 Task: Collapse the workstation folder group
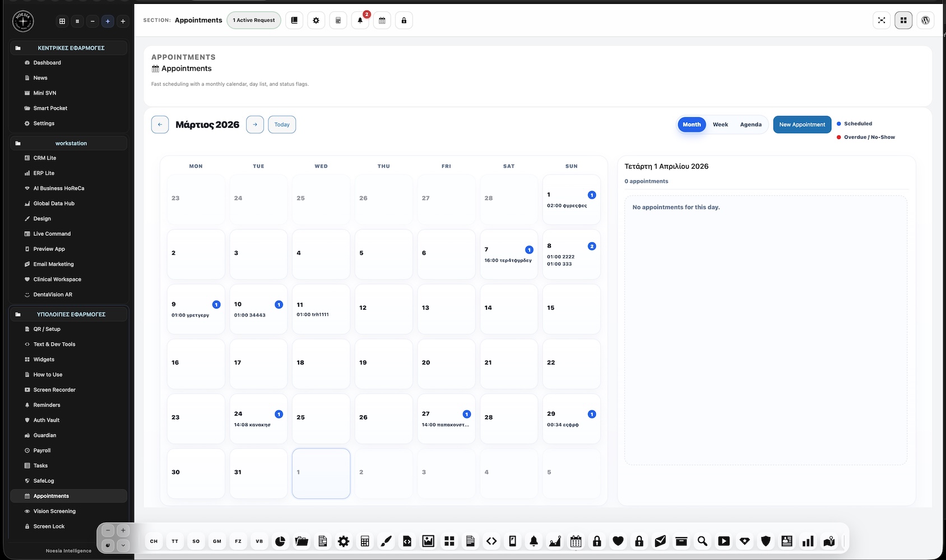68,143
